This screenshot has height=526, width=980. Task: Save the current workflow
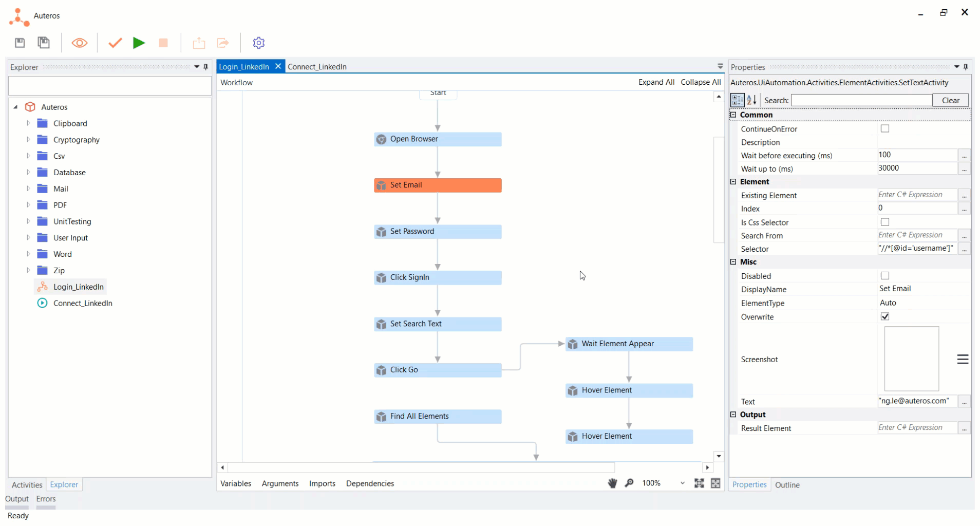pos(20,43)
